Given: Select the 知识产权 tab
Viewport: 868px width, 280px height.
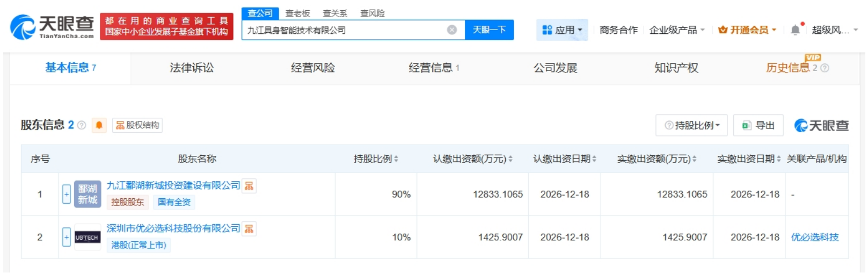Looking at the screenshot, I should click(676, 68).
